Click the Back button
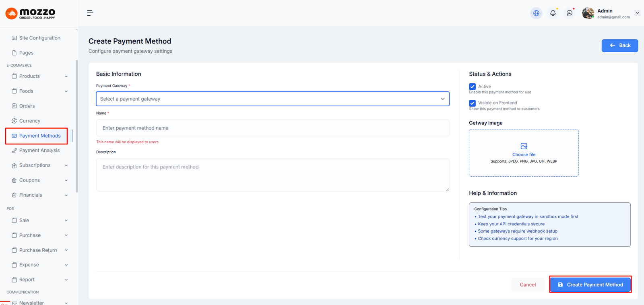The height and width of the screenshot is (305, 644). (619, 45)
